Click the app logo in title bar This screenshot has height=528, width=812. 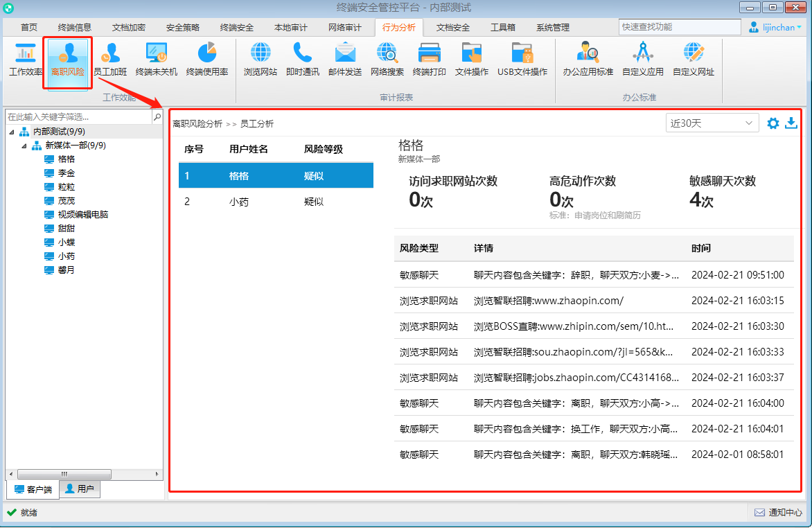(x=8, y=8)
